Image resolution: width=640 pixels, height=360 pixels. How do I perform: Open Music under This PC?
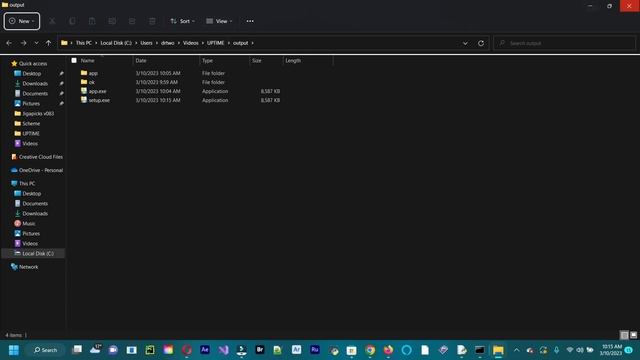(x=29, y=224)
